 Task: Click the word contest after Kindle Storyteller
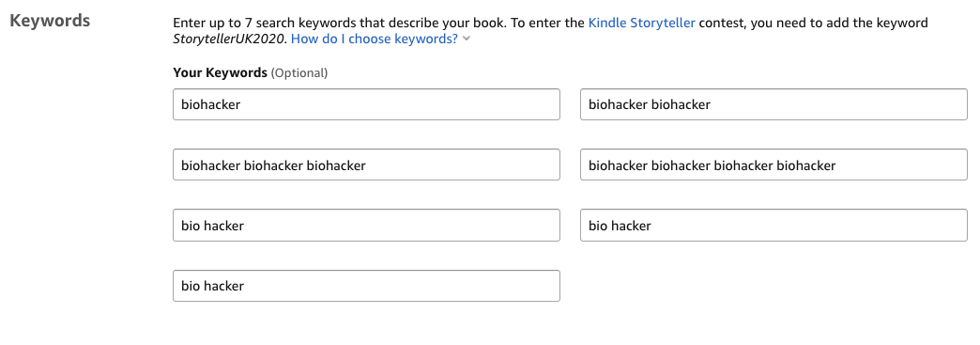click(722, 24)
